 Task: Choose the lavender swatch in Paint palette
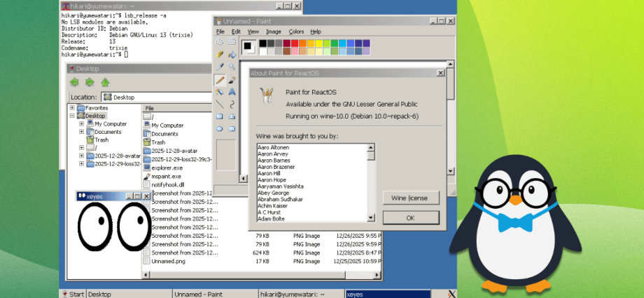click(x=366, y=51)
